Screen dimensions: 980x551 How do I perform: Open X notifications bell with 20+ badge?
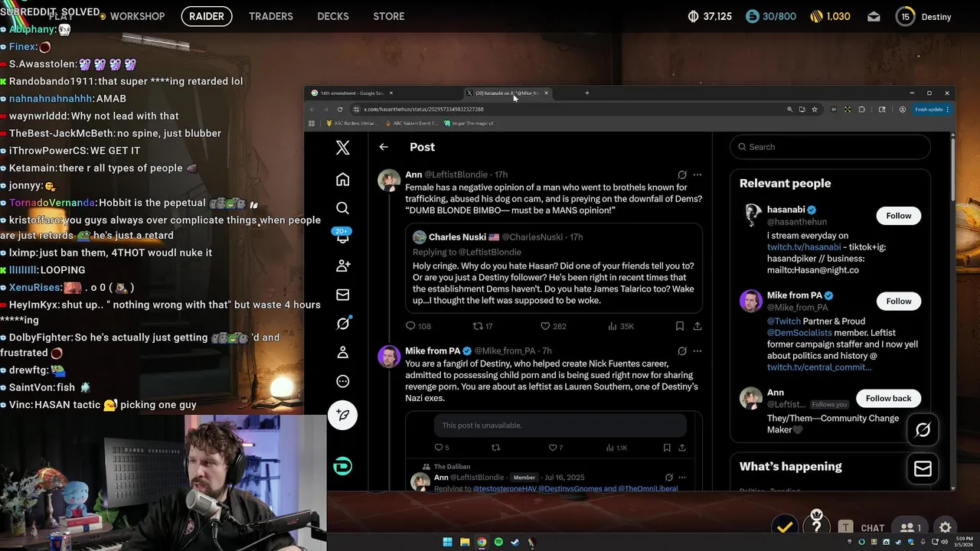click(342, 236)
